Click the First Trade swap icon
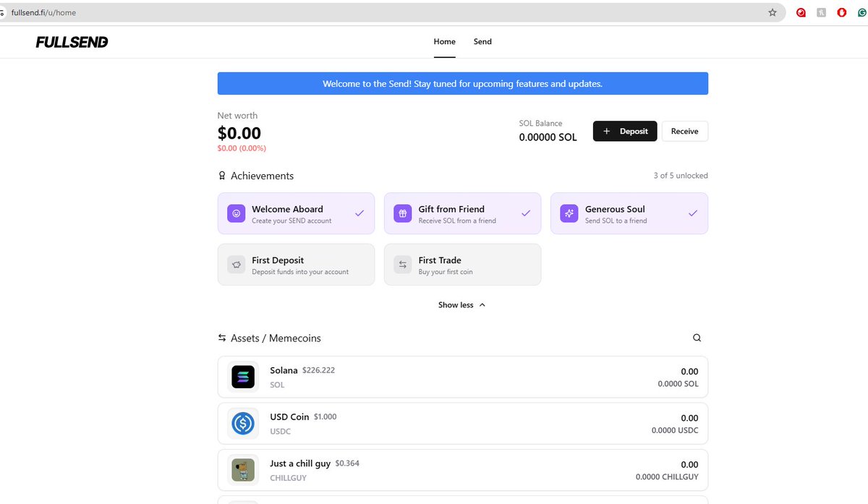 [x=403, y=265]
